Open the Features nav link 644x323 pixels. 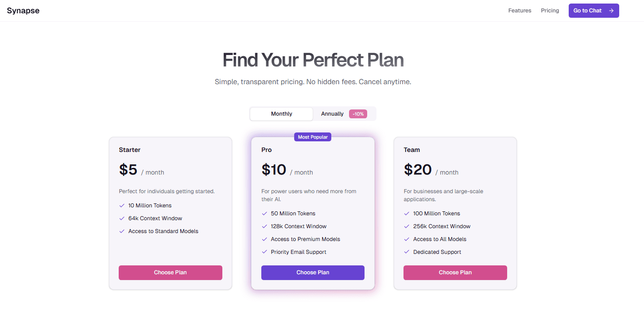point(520,11)
